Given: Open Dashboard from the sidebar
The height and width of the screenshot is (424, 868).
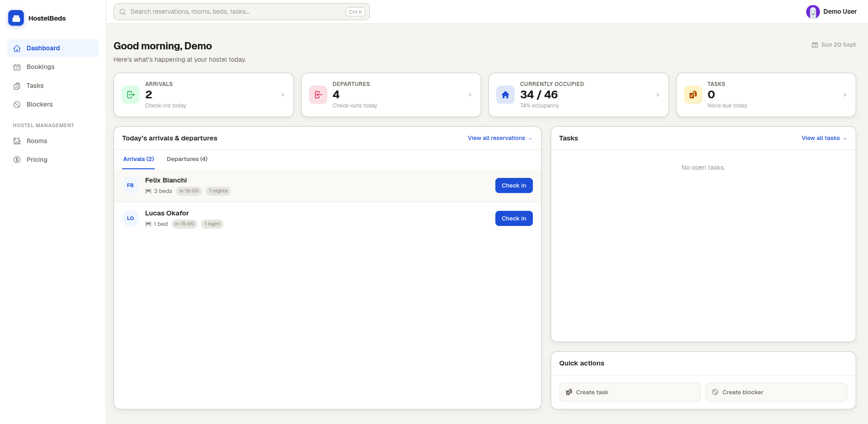Looking at the screenshot, I should [53, 48].
